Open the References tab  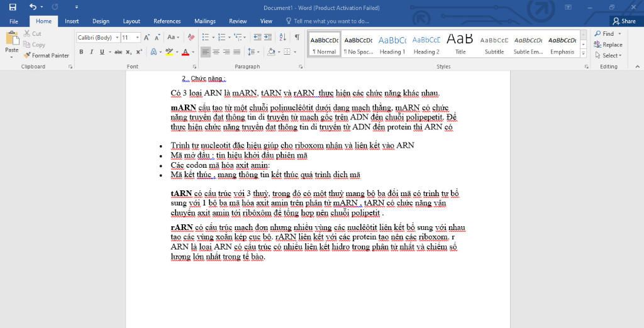[x=167, y=21]
